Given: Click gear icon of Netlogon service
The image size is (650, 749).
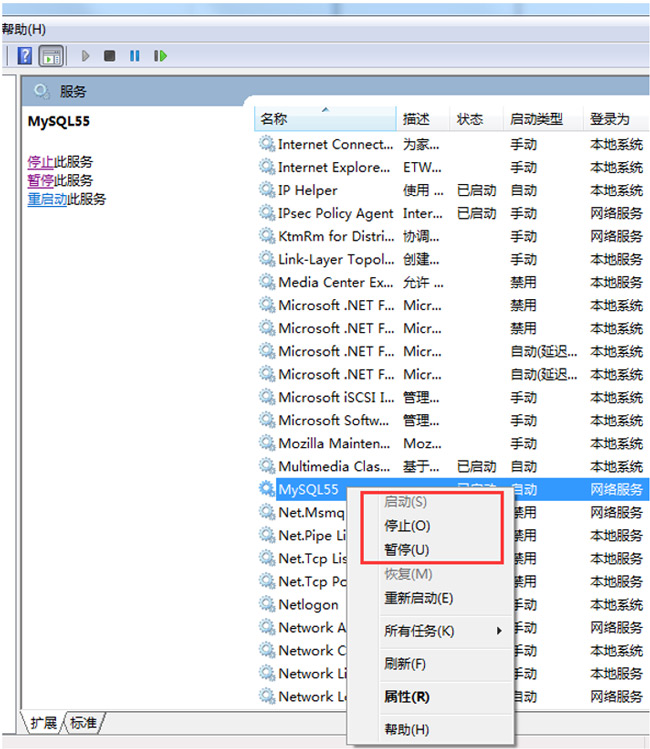Looking at the screenshot, I should [266, 604].
